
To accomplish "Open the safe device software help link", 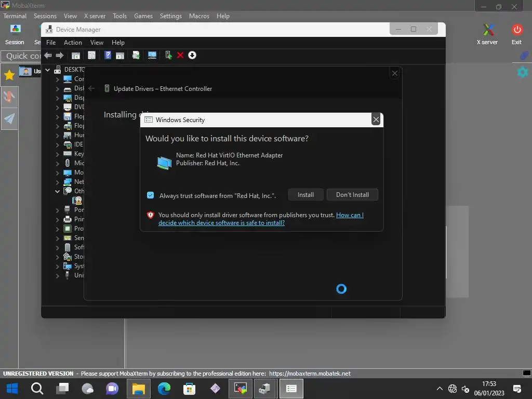I will [x=261, y=219].
